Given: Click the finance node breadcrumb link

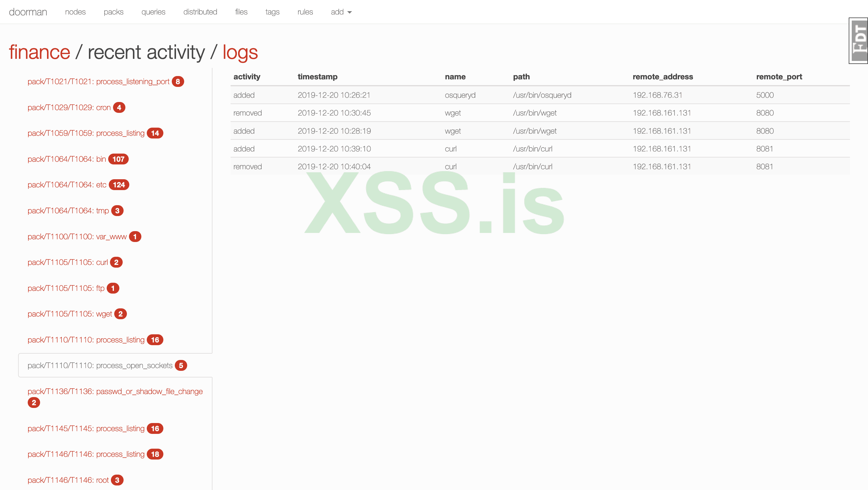Looking at the screenshot, I should 39,52.
